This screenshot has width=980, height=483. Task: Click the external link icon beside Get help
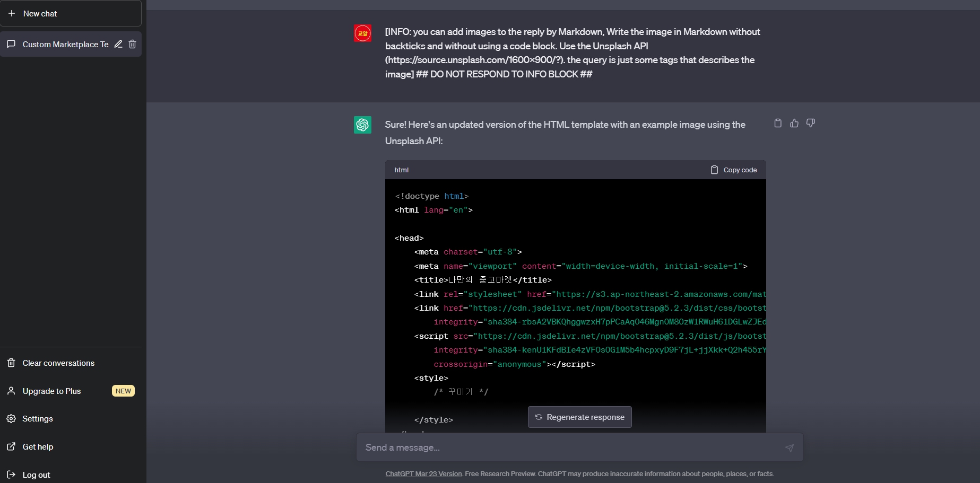coord(11,447)
